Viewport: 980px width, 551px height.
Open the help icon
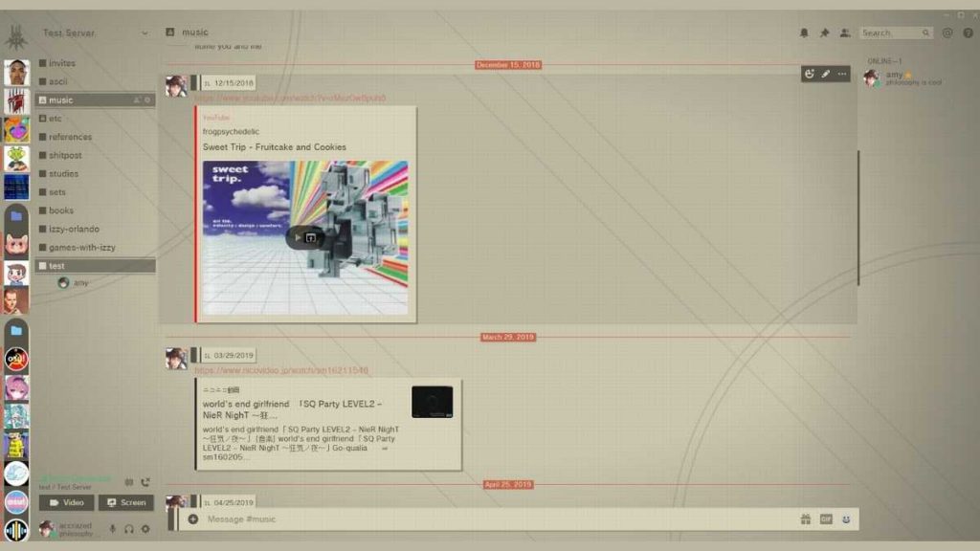tap(968, 33)
